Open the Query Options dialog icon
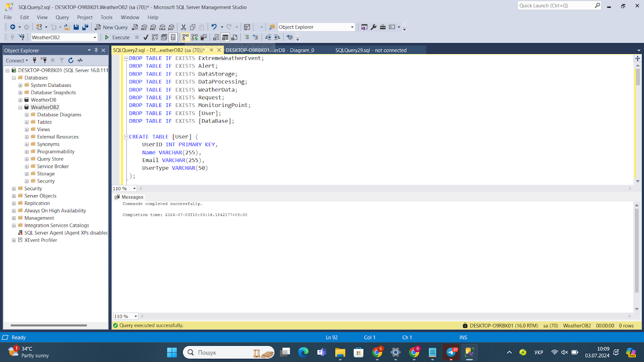The height and width of the screenshot is (362, 644). pyautogui.click(x=164, y=37)
